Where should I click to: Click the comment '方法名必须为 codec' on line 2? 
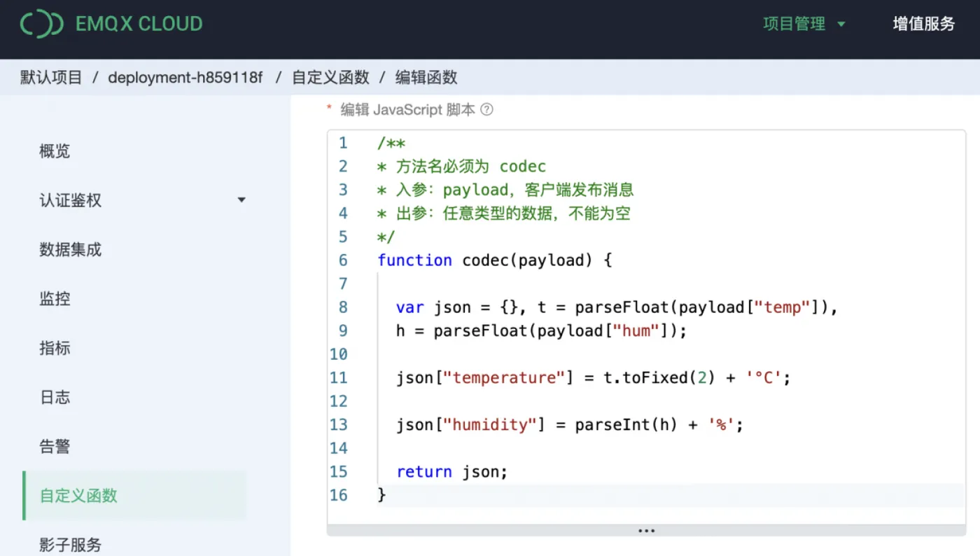click(461, 167)
